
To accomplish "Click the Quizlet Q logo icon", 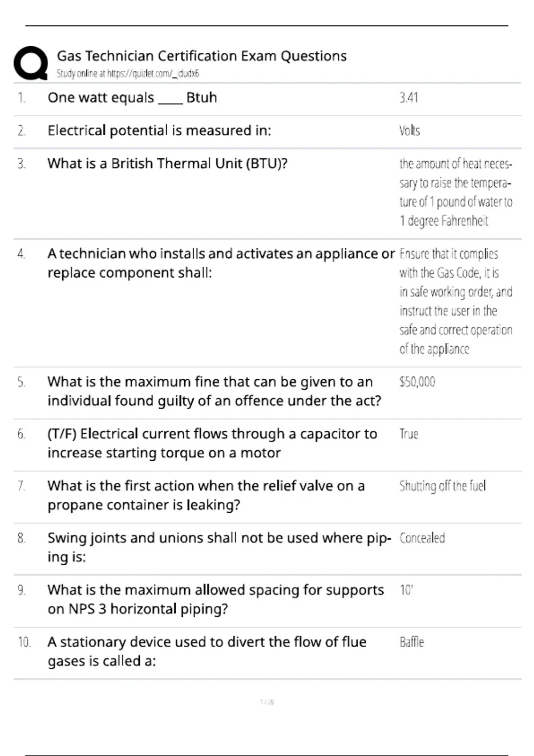I will click(x=31, y=63).
